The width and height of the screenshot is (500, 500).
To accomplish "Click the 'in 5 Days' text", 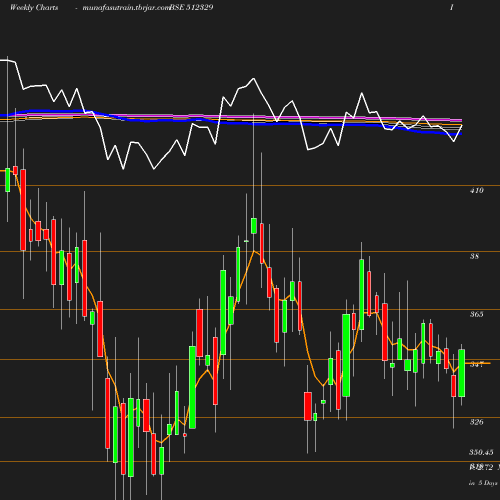I will coord(483,483).
